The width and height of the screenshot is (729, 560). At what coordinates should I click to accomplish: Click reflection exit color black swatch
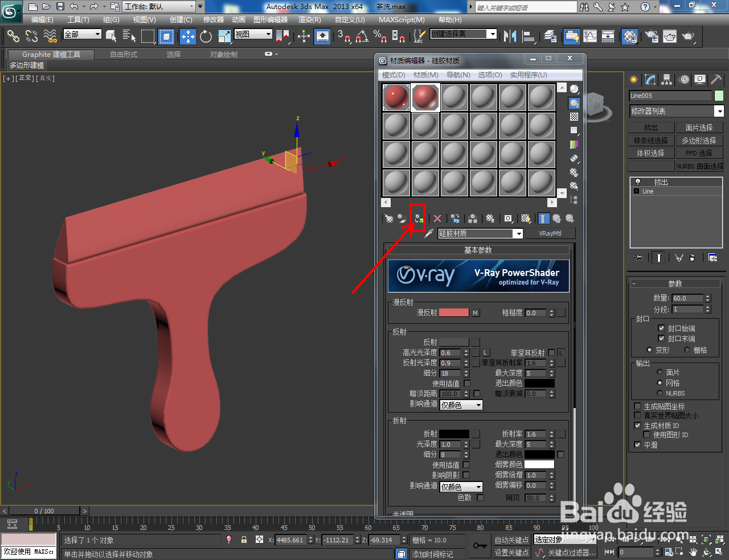coord(539,384)
